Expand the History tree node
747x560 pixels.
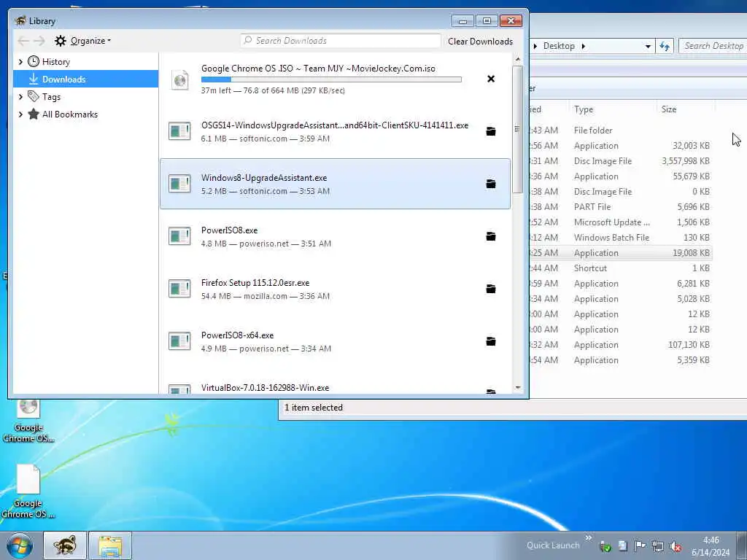click(x=20, y=61)
